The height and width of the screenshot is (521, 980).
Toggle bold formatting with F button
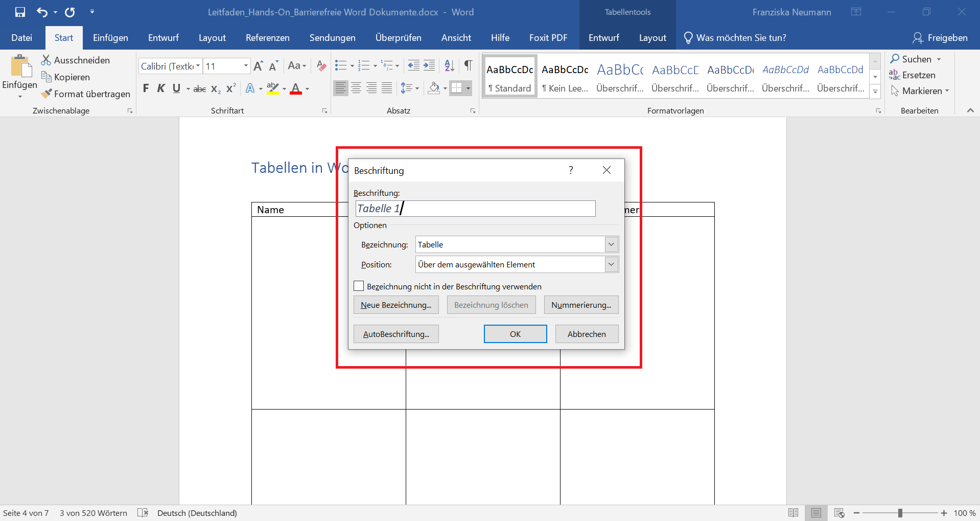pos(146,88)
